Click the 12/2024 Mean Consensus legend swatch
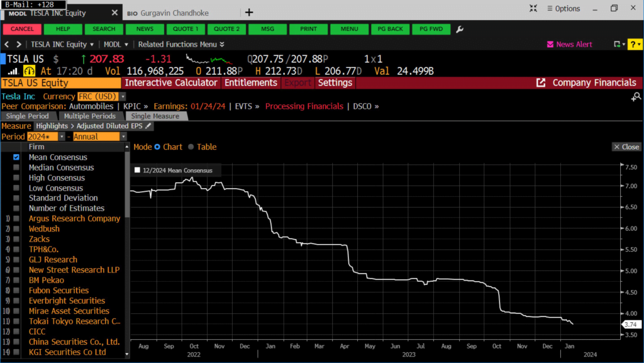The height and width of the screenshot is (363, 644). click(137, 170)
